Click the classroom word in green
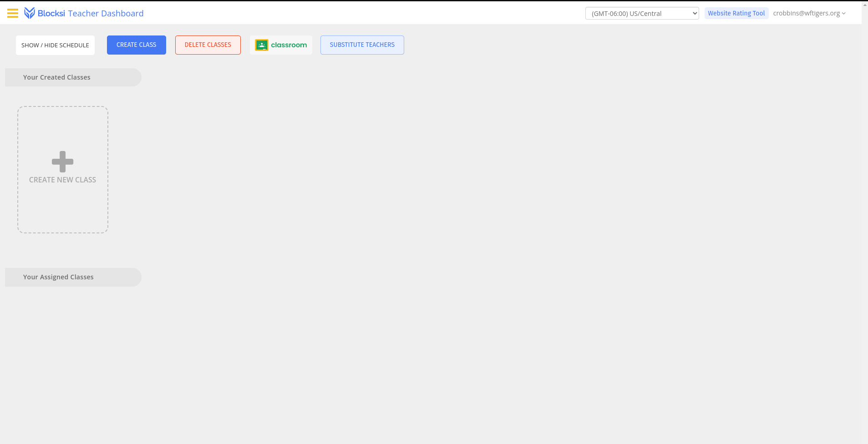 (x=289, y=45)
